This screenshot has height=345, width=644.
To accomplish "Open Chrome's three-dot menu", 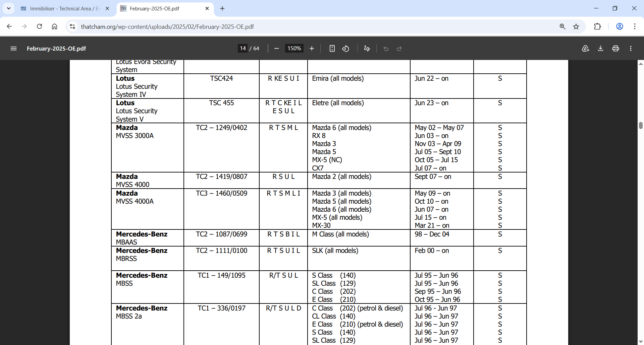I will 635,26.
